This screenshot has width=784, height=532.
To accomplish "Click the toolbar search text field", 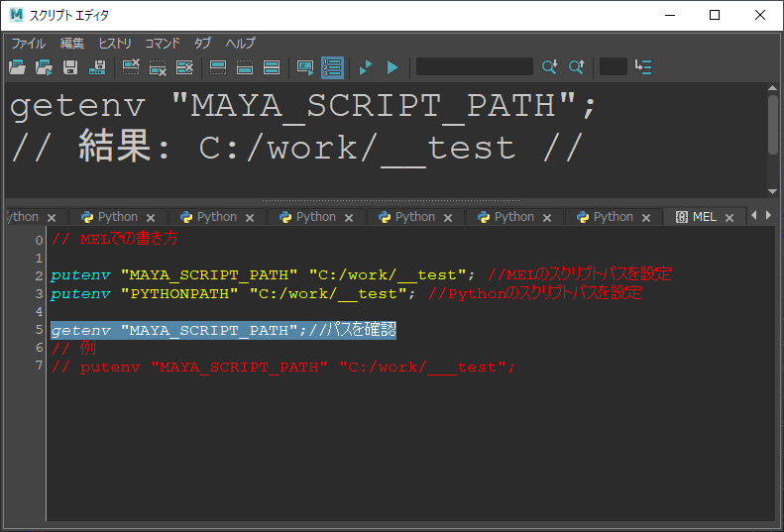I will coord(475,66).
